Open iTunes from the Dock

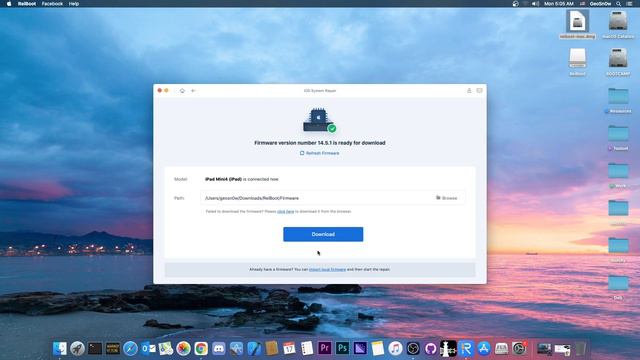395,348
